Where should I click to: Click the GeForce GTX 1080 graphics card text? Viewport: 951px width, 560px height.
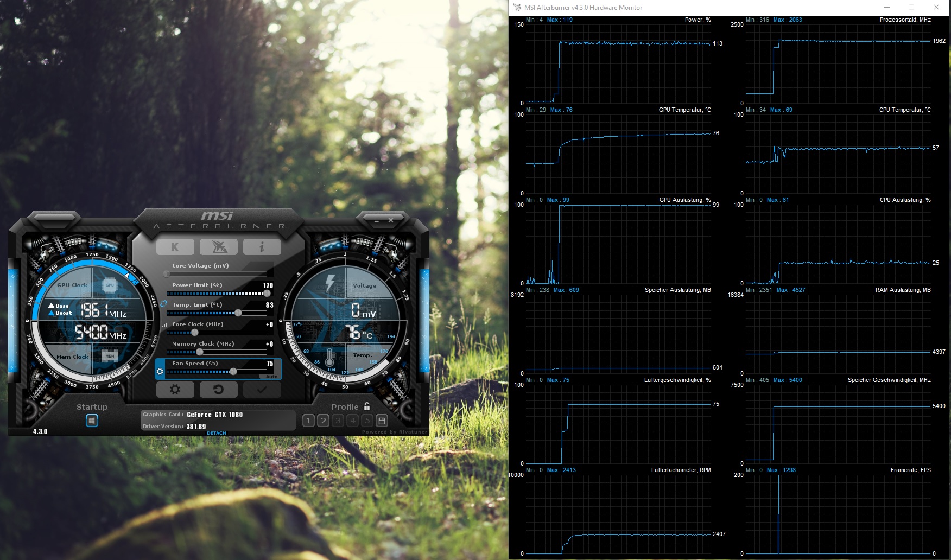[215, 415]
